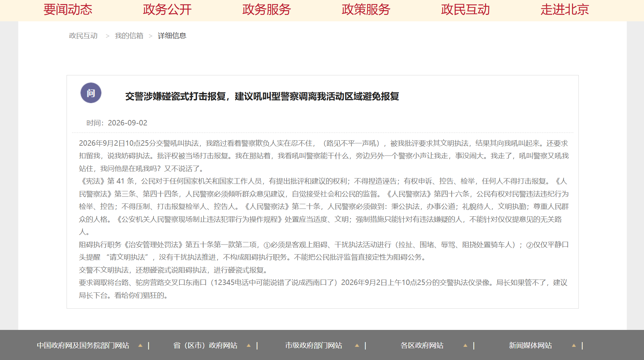Go to the 政策服务 section
644x360 pixels.
(x=366, y=9)
